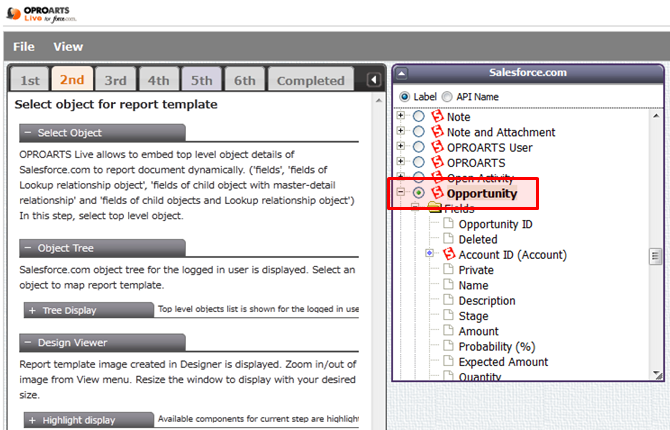Screen dimensions: 670x430
Task: Select Note and Attachment radio button
Action: coord(419,132)
